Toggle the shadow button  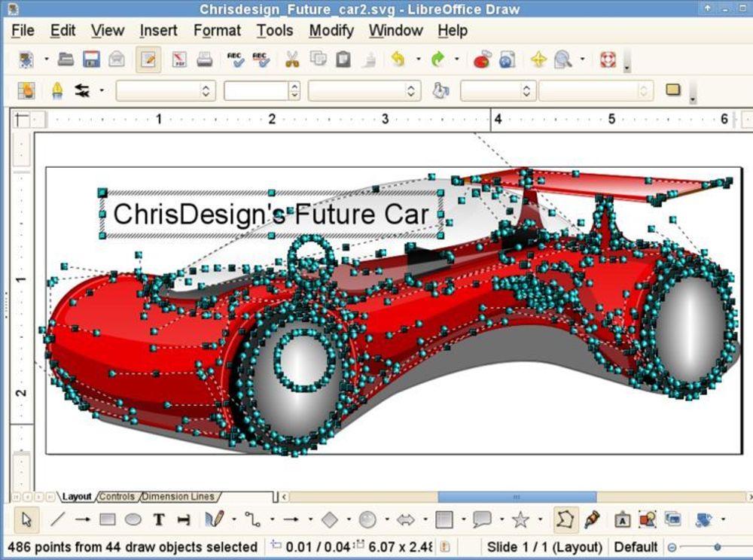[x=673, y=91]
